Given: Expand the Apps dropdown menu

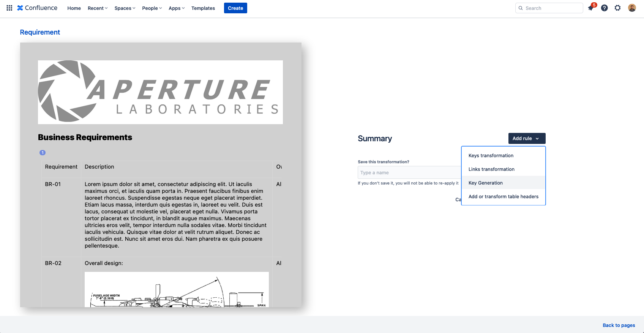Looking at the screenshot, I should click(177, 8).
